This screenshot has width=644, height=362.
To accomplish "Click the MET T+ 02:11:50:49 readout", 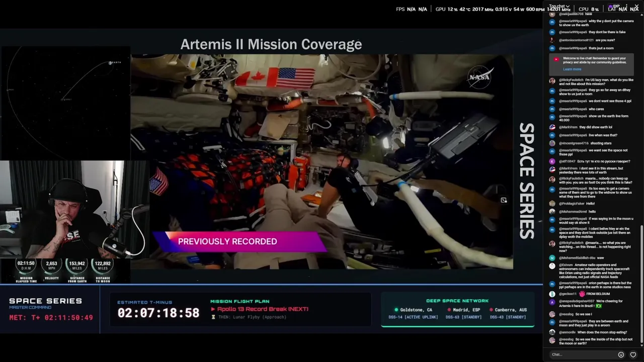I will (51, 318).
